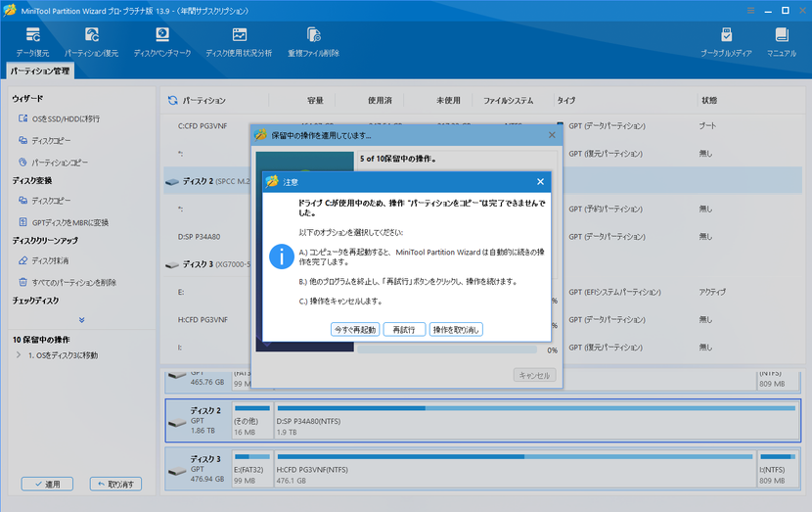This screenshot has height=512, width=812.
Task: Close the 保留中の操作を適用しています dialog
Action: tap(552, 135)
